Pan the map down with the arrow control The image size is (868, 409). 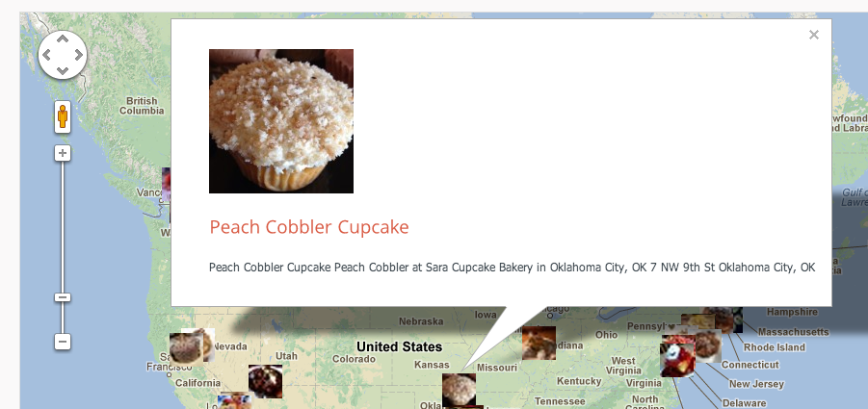[63, 70]
